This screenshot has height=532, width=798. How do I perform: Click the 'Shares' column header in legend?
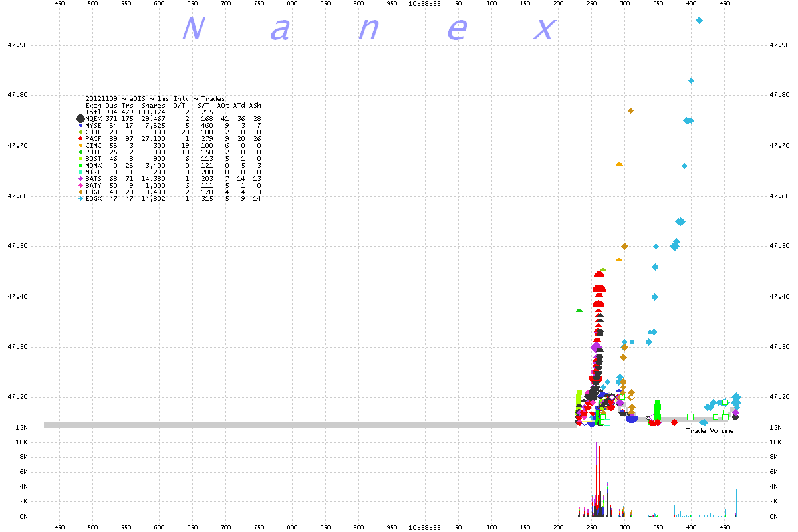[154, 106]
